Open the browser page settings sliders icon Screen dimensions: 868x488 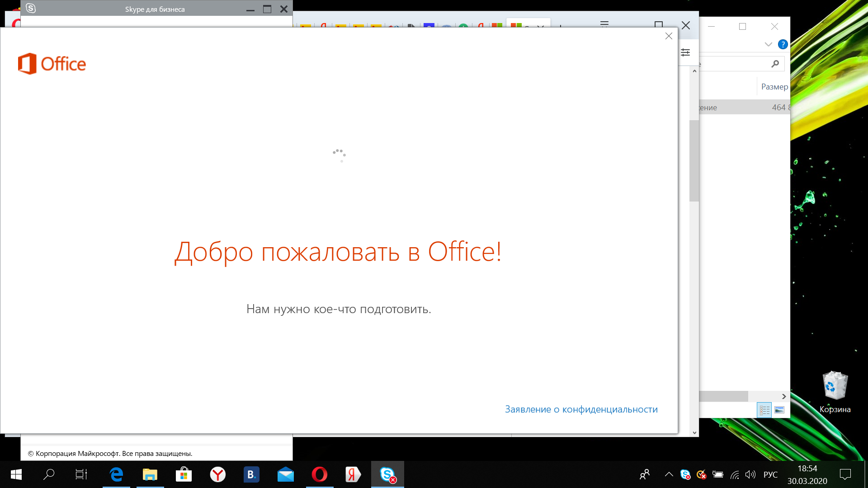(685, 52)
